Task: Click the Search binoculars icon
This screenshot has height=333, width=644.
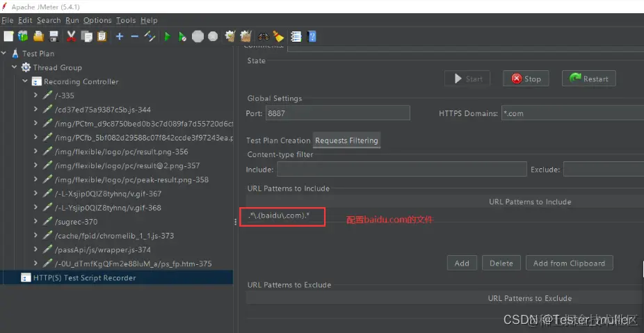Action: point(264,37)
